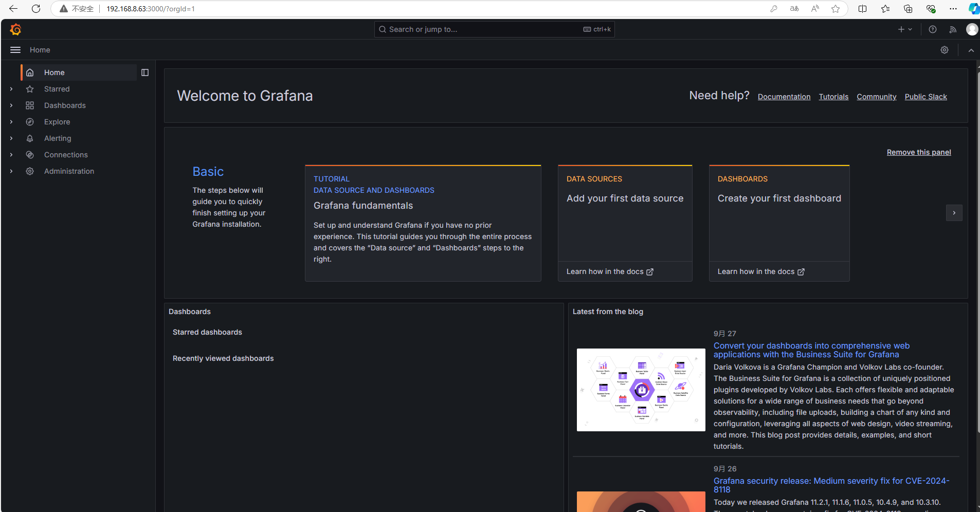Click the Documentation help link
This screenshot has width=980, height=512.
tap(784, 97)
